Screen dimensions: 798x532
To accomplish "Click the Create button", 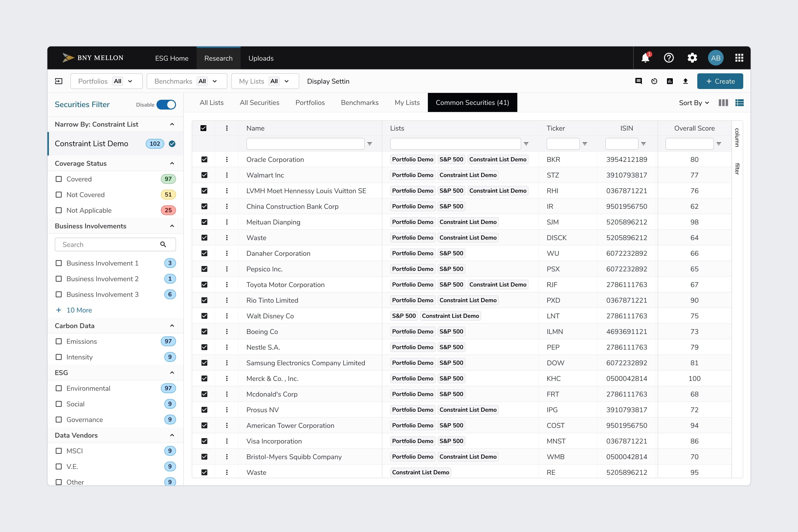I will (x=720, y=81).
